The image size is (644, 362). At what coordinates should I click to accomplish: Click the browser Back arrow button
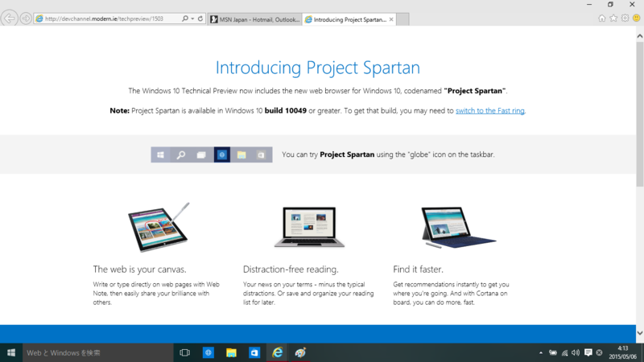pyautogui.click(x=9, y=19)
